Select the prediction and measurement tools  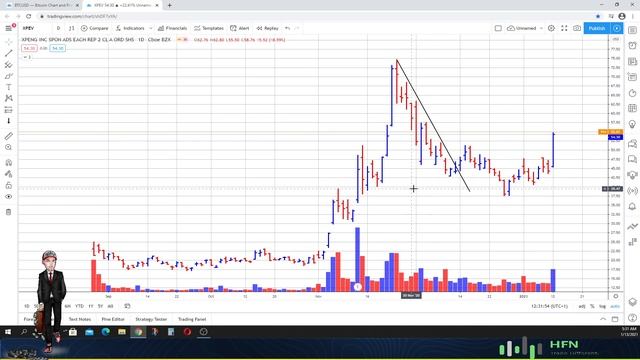click(x=9, y=110)
